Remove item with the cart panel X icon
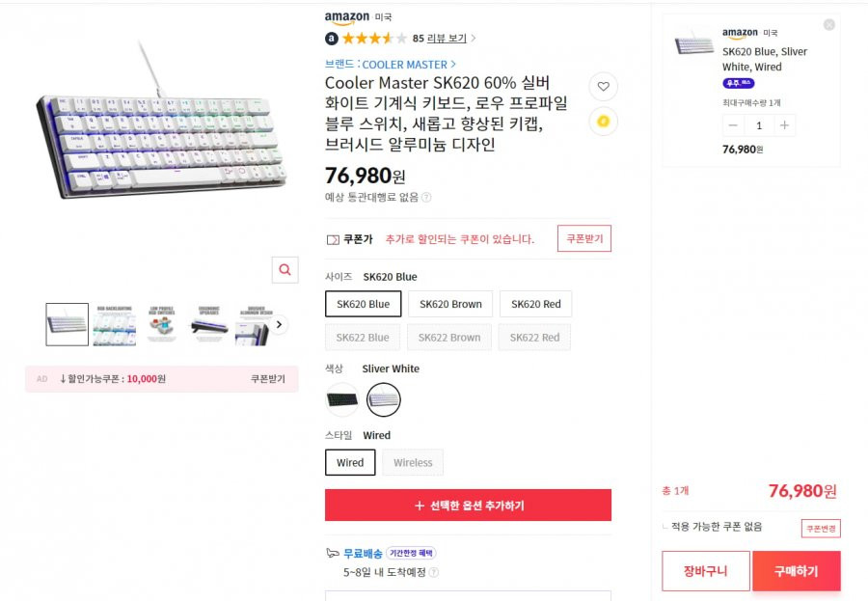 pyautogui.click(x=828, y=25)
